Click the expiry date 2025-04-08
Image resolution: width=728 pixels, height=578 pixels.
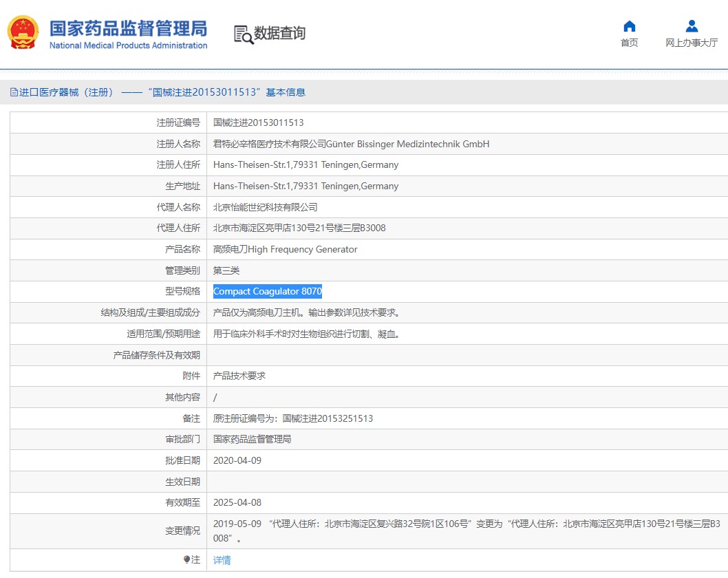(x=237, y=502)
